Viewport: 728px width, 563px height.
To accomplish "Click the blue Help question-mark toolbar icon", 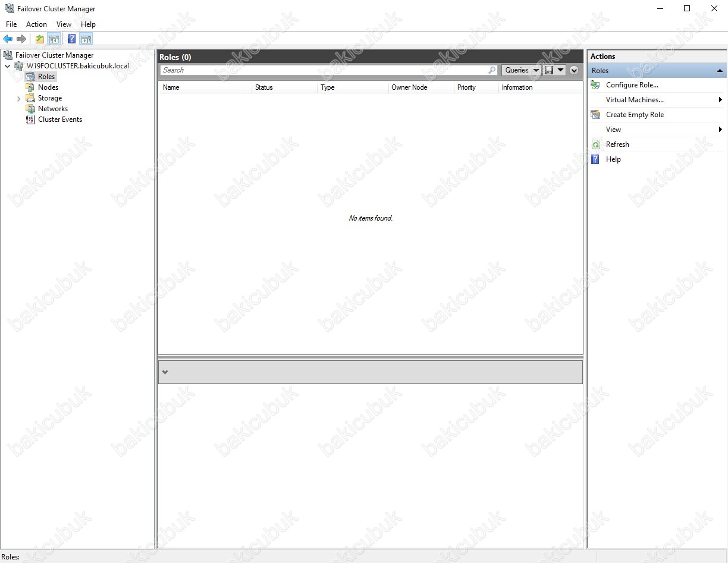I will coord(71,39).
